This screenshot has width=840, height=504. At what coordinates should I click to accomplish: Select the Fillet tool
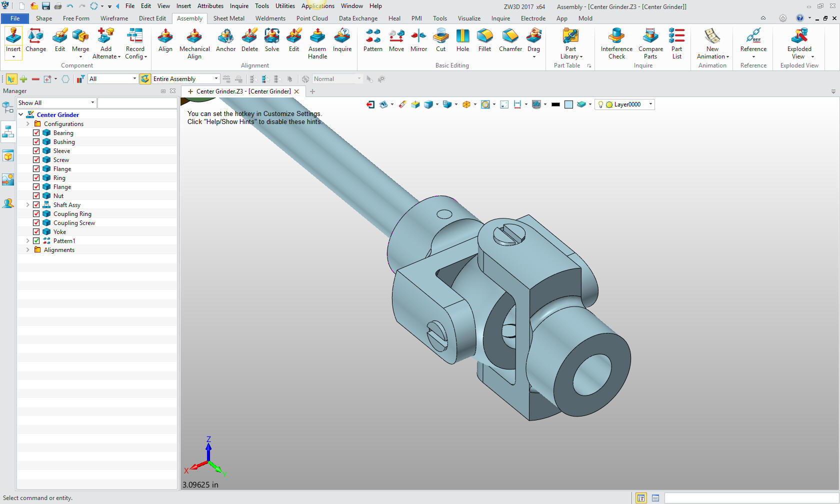(x=484, y=40)
